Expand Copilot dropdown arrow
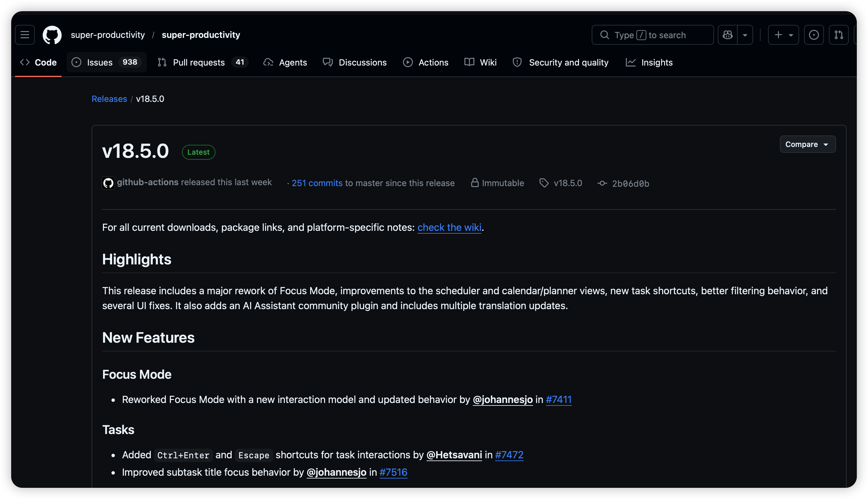This screenshot has width=868, height=499. pyautogui.click(x=745, y=34)
